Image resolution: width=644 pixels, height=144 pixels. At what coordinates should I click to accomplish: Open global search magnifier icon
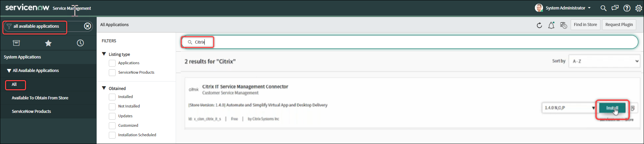point(603,8)
